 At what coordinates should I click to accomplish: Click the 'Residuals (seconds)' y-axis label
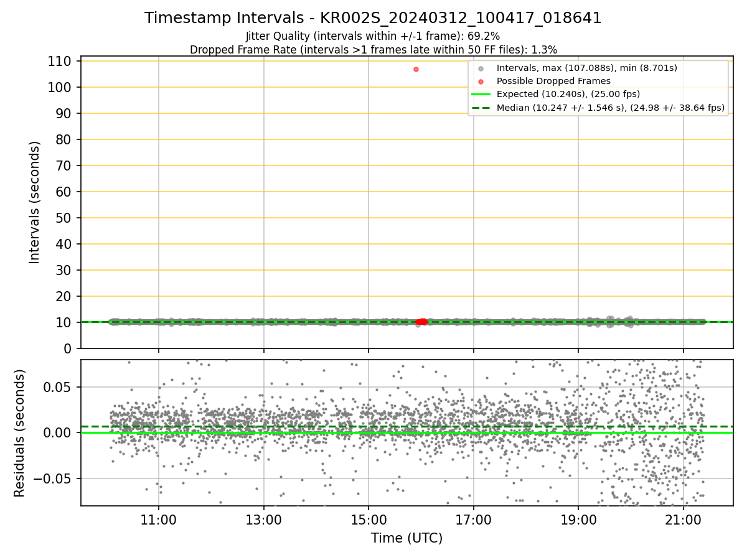20,433
